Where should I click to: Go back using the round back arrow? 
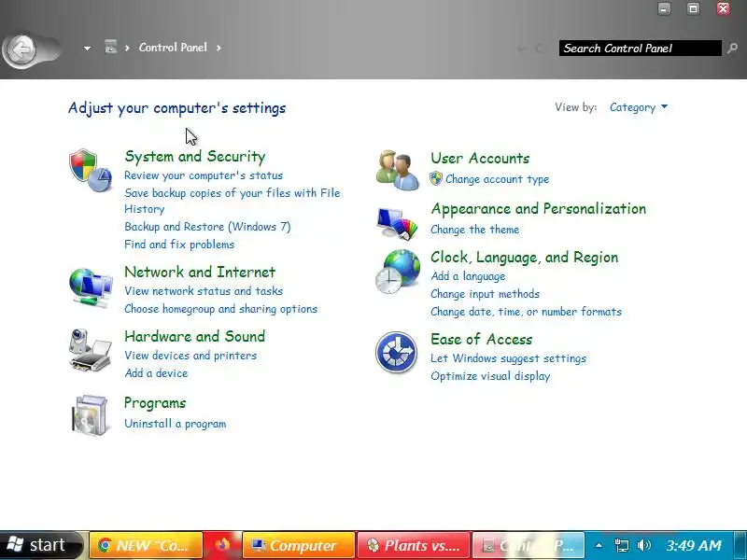21,49
